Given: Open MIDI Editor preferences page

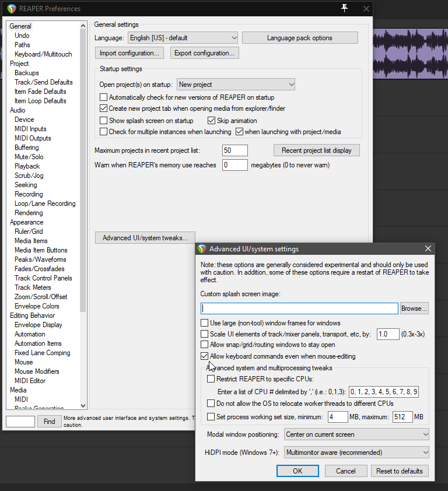Looking at the screenshot, I should coord(30,381).
